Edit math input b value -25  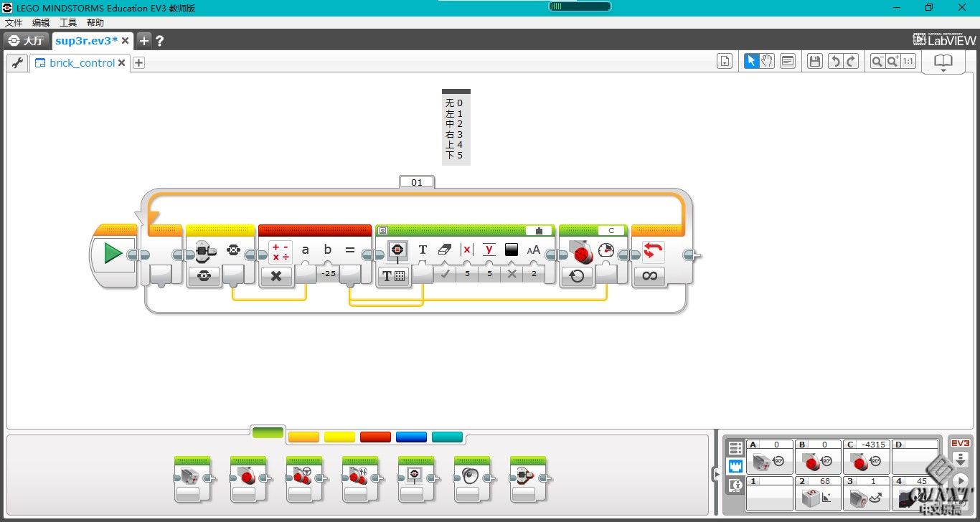point(329,274)
